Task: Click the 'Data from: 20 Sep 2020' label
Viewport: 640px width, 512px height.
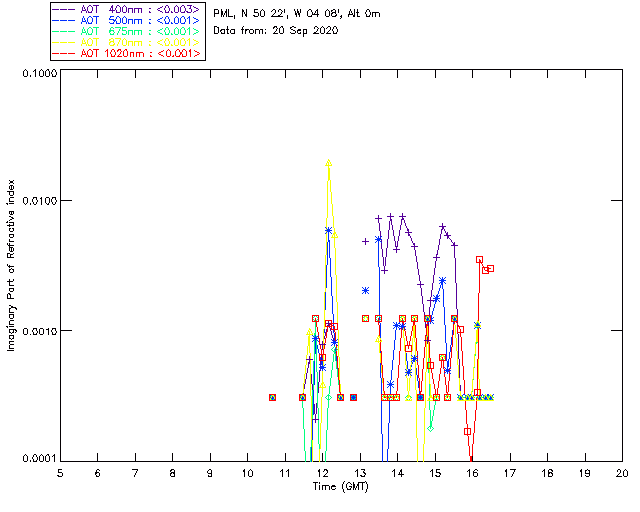Action: (276, 30)
